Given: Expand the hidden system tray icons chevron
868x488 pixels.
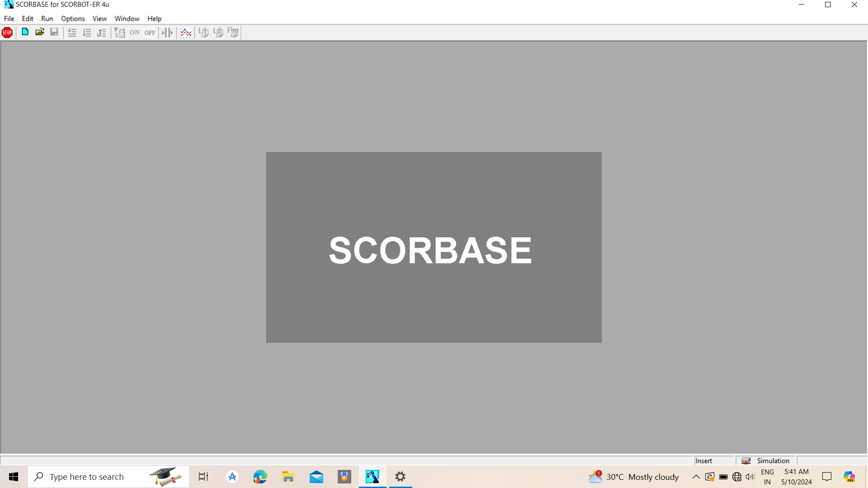Looking at the screenshot, I should (x=696, y=477).
